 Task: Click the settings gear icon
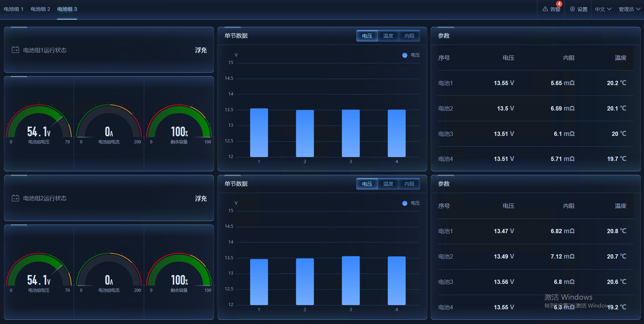pyautogui.click(x=572, y=9)
